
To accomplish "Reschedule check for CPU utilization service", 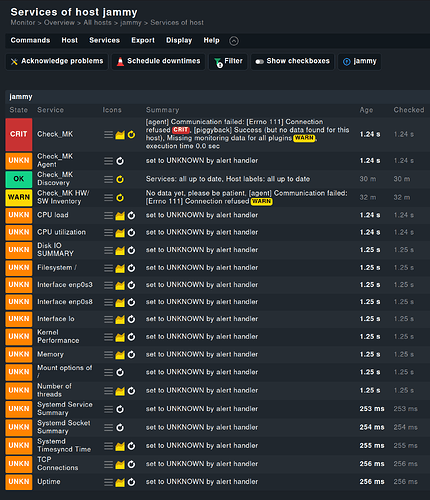I will point(132,232).
